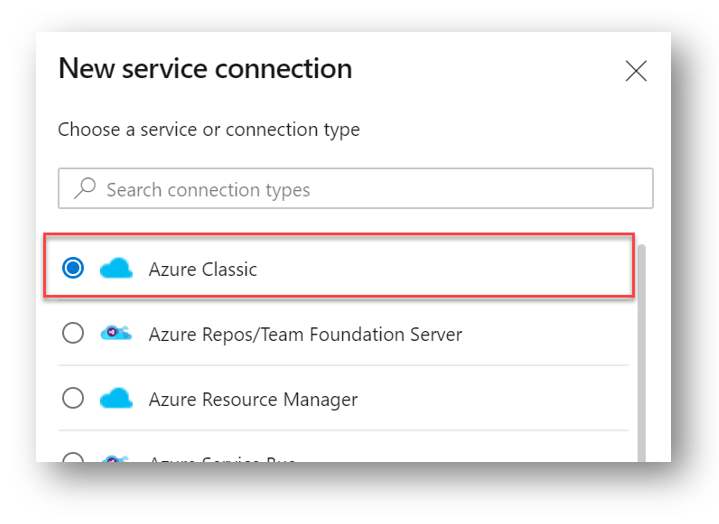The image size is (719, 524).
Task: Focus the Search connection types field
Action: pos(355,188)
